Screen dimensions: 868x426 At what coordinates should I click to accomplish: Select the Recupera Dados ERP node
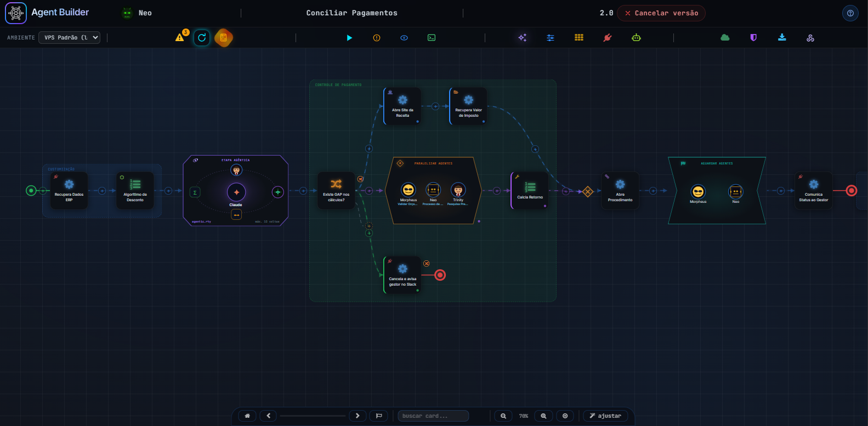[69, 190]
